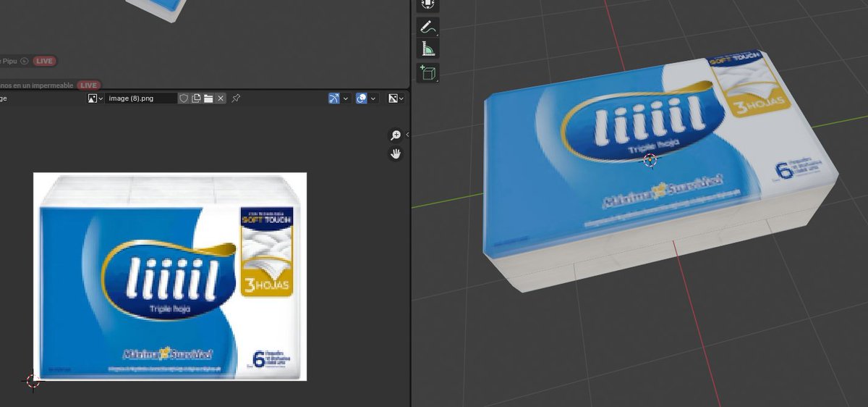Viewport: 868px width, 407px height.
Task: Click the pan hand gizmo
Action: pyautogui.click(x=396, y=154)
